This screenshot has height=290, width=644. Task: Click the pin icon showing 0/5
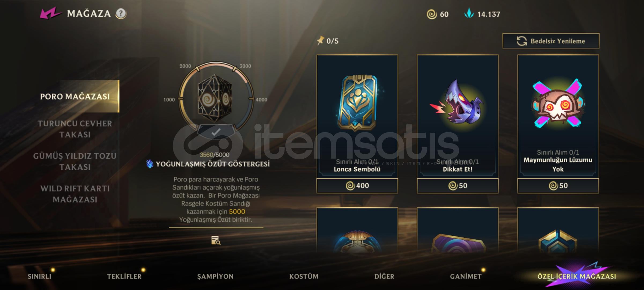click(320, 41)
